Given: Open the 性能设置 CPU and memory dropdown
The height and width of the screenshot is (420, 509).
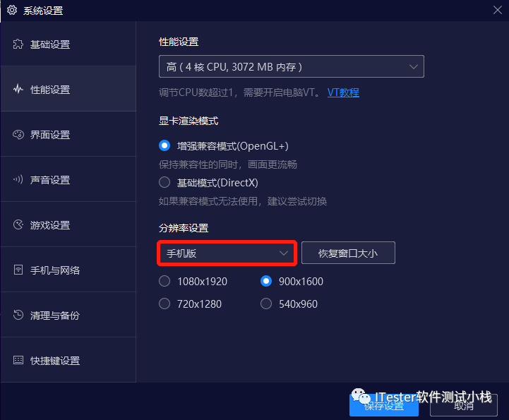Looking at the screenshot, I should tap(291, 66).
